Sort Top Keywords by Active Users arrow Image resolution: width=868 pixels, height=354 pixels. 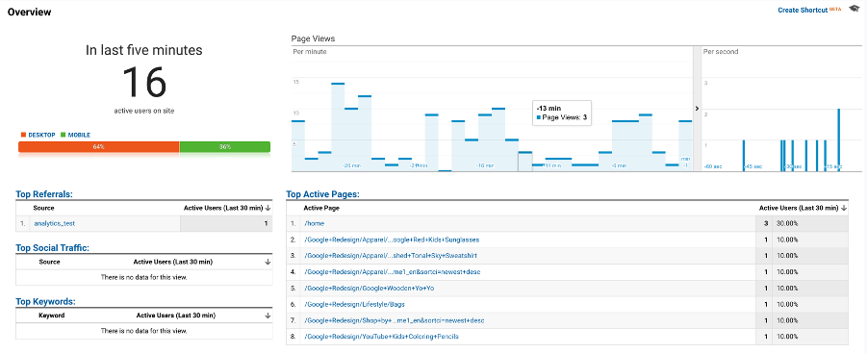click(268, 316)
